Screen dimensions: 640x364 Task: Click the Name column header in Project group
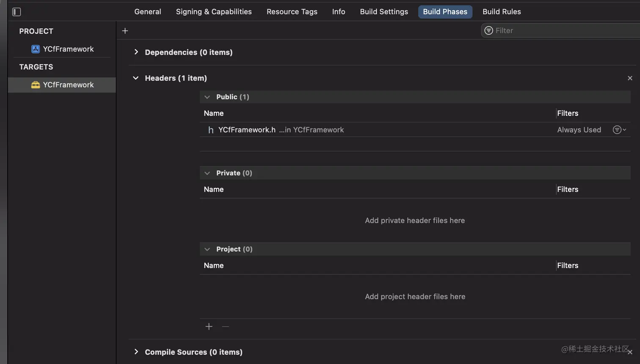pyautogui.click(x=214, y=266)
